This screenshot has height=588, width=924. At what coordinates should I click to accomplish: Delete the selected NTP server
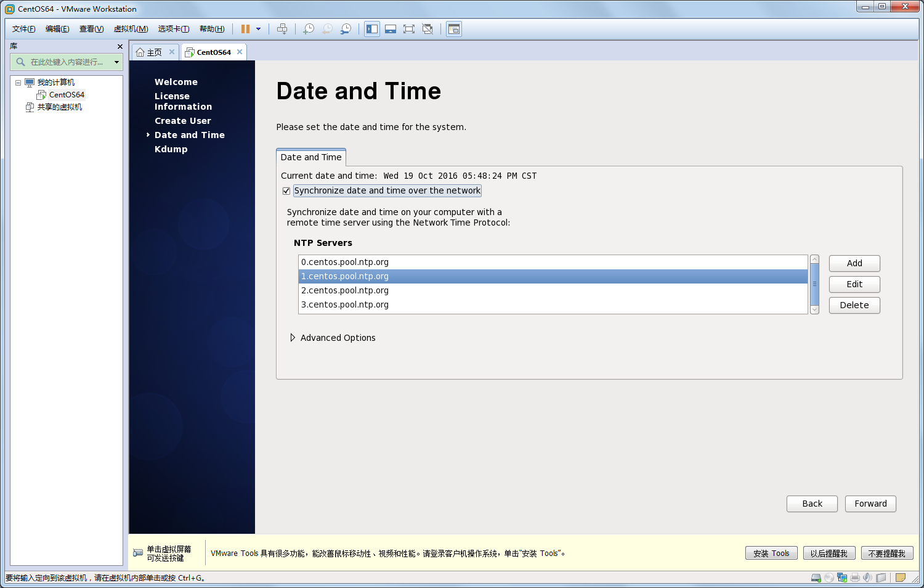tap(854, 305)
